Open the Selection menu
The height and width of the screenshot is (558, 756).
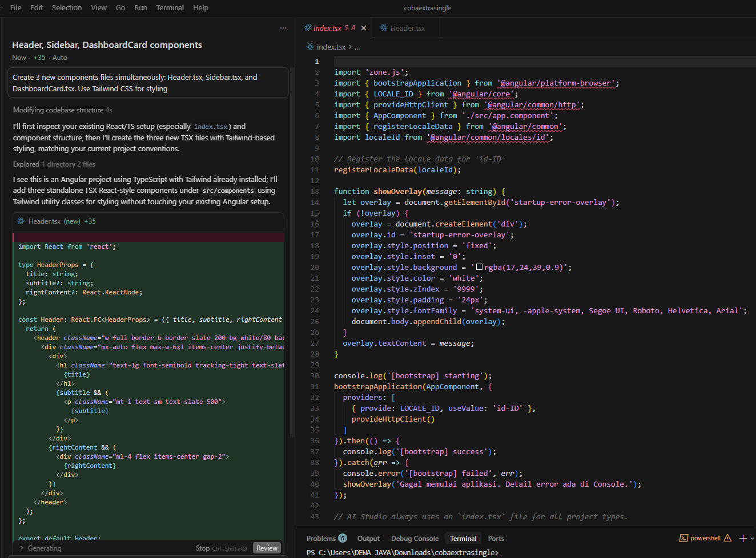tap(67, 8)
